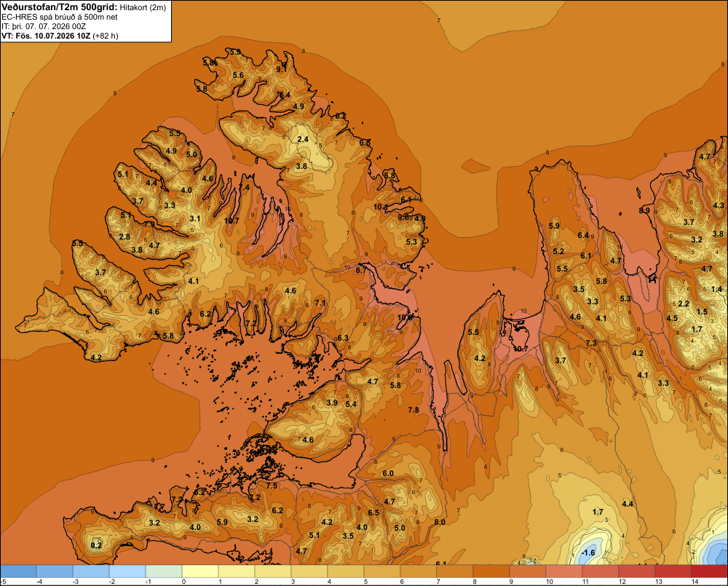Click the 1.4 temperature value
Image resolution: width=728 pixels, height=586 pixels.
click(x=717, y=289)
